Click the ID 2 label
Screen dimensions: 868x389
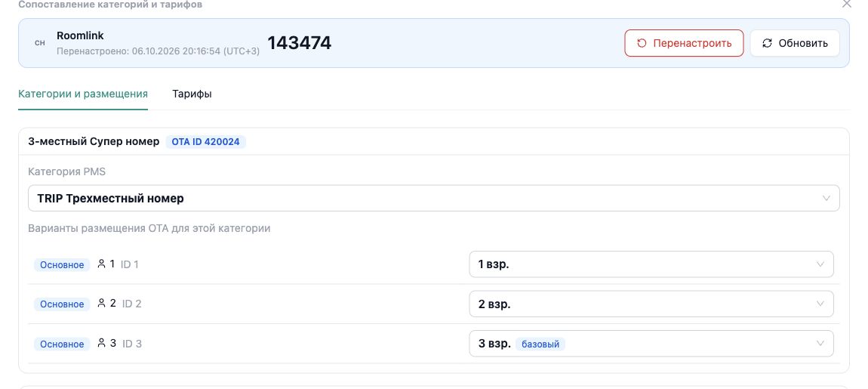point(132,304)
